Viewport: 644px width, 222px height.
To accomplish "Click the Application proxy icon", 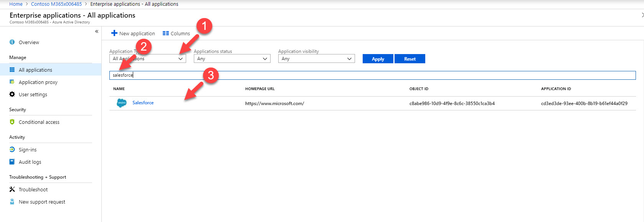I will coord(12,82).
